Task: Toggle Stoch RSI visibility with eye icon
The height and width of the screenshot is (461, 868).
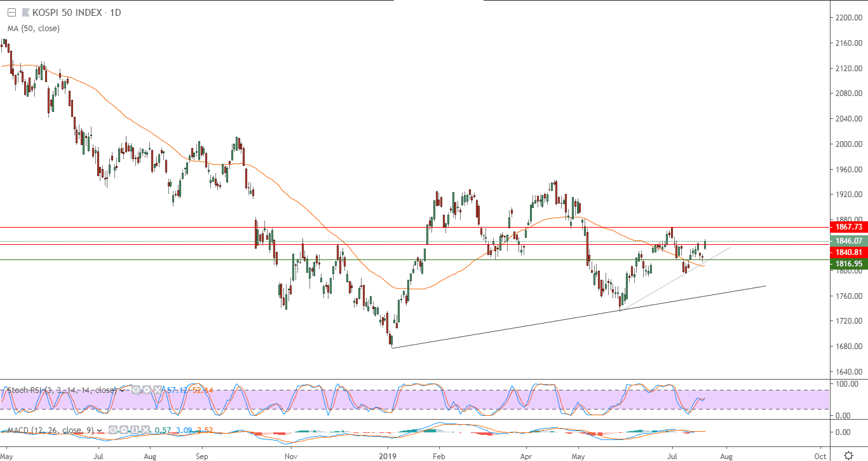Action: (x=135, y=390)
